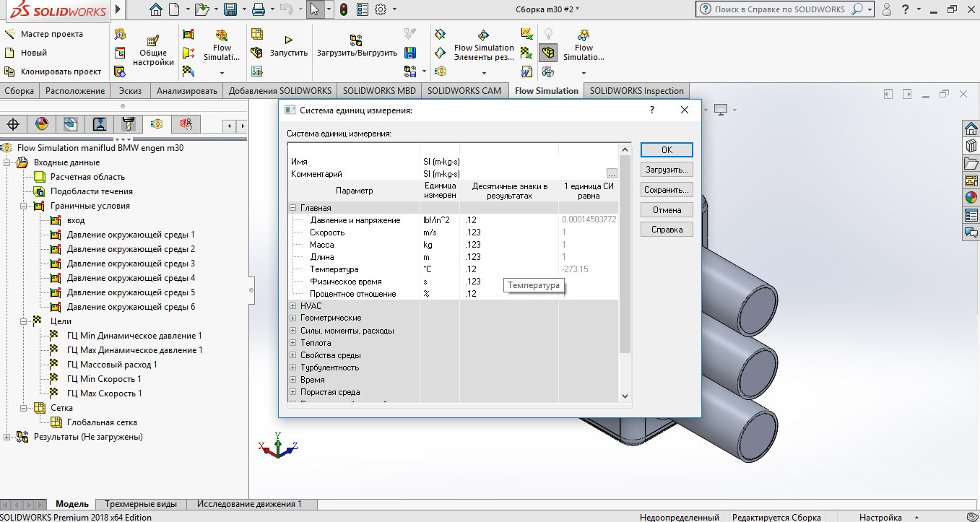The width and height of the screenshot is (980, 522).
Task: Expand the Геометрические units group
Action: pos(293,318)
